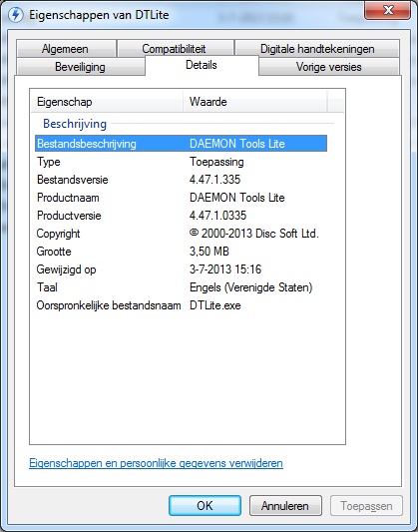Select the Bestandsversie property row
Screen dimensions: 418x532
(x=181, y=180)
